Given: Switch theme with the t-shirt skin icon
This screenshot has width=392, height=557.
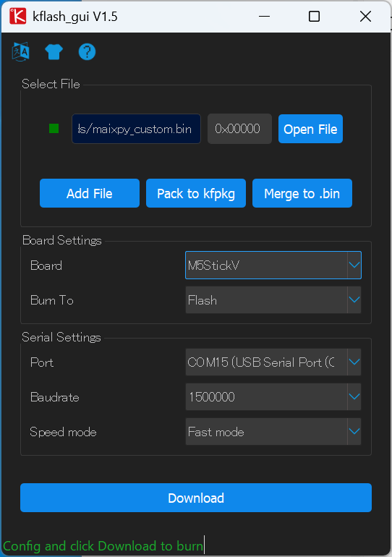Looking at the screenshot, I should tap(54, 52).
